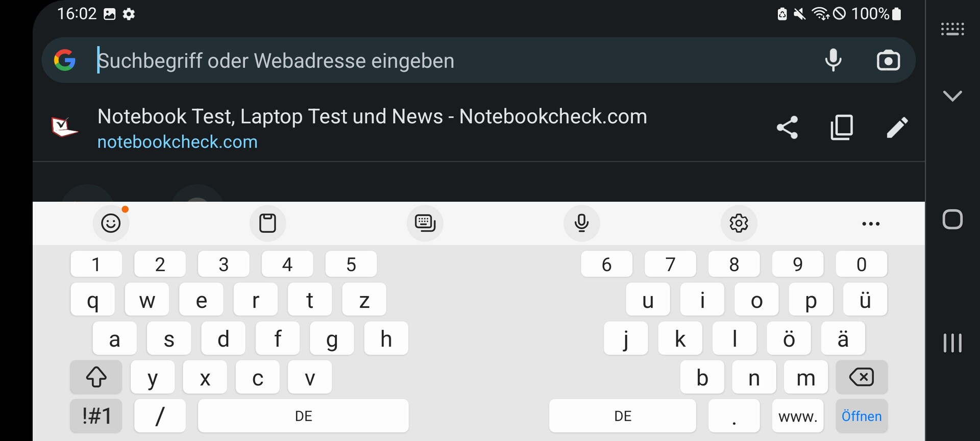The image size is (980, 441).
Task: Open the keyboard clipboard
Action: [267, 223]
